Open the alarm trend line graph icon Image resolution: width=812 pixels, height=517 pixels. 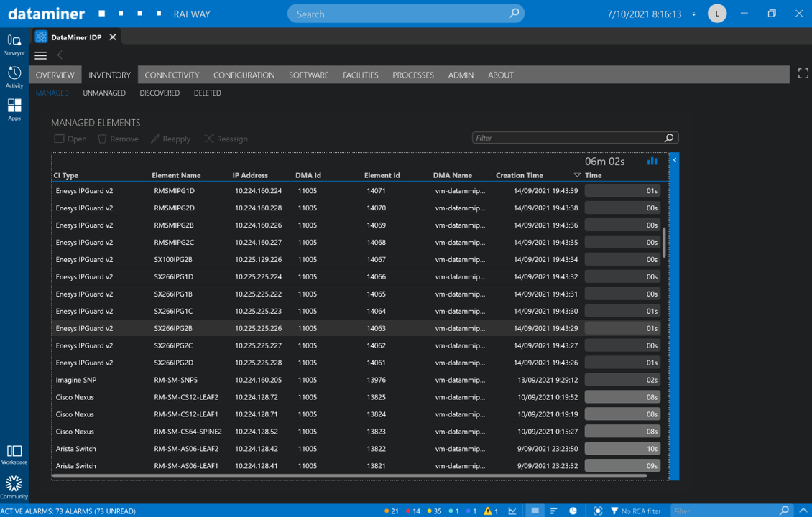coord(512,511)
